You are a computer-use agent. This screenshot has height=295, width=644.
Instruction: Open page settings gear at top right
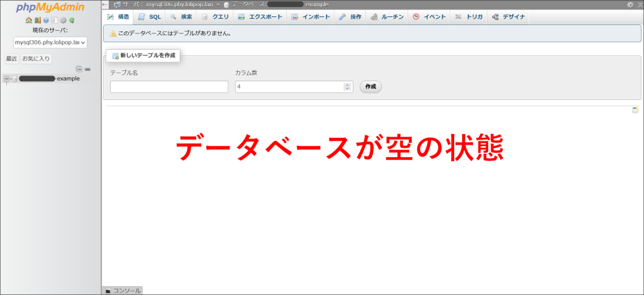[630, 4]
